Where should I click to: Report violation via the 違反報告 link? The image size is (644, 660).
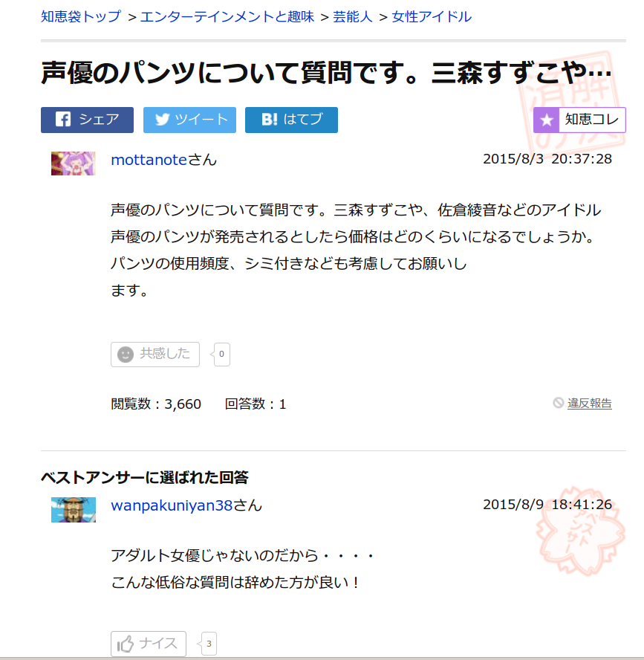(x=589, y=404)
